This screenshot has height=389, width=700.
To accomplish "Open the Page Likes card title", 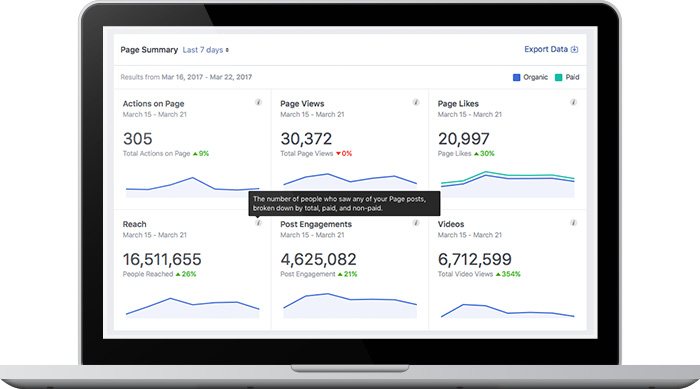I will (x=458, y=104).
